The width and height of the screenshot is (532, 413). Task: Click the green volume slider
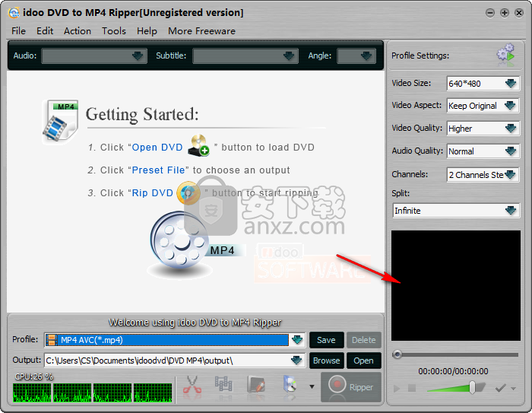click(456, 388)
